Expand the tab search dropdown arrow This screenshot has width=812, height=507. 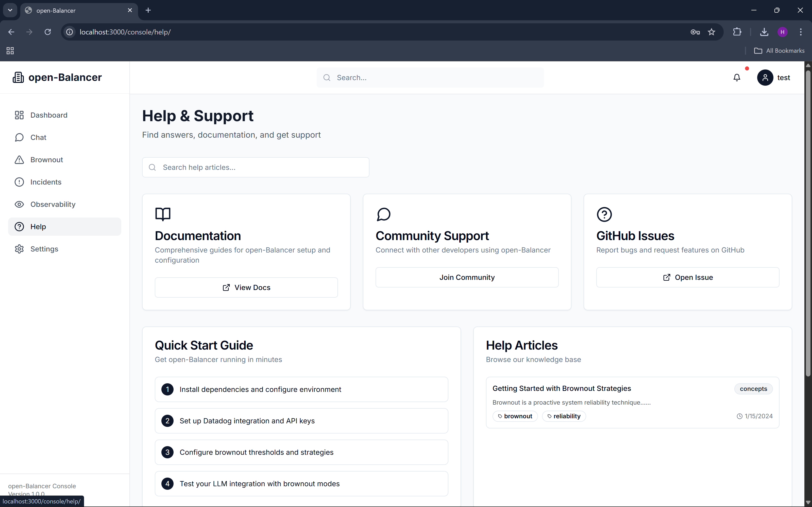[x=10, y=10]
